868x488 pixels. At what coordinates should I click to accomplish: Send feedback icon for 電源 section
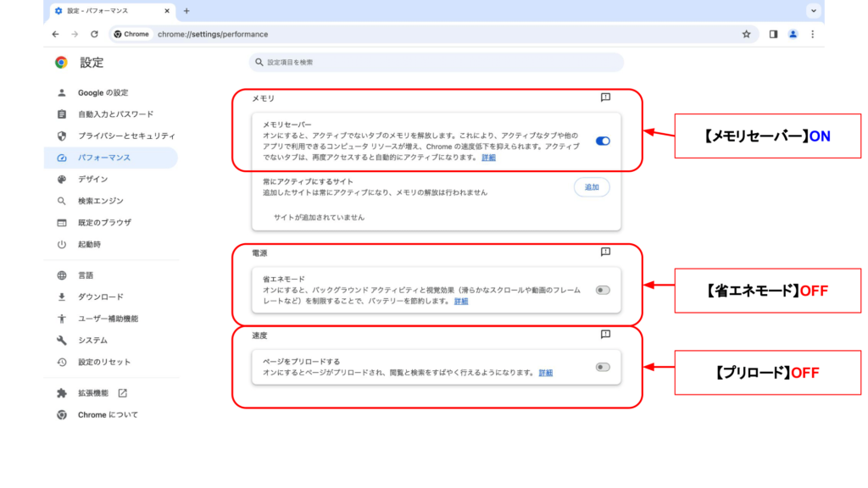[x=605, y=252]
